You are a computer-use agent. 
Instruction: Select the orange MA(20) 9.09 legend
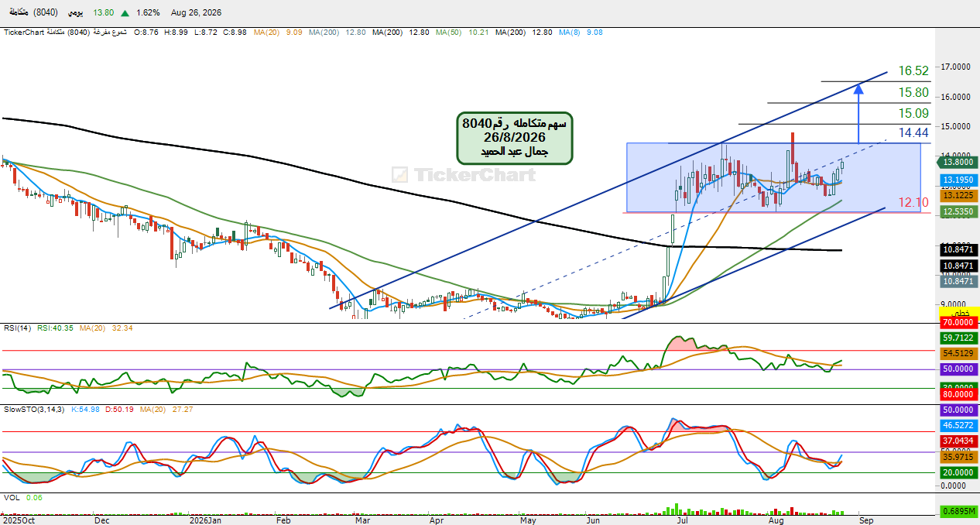[278, 33]
